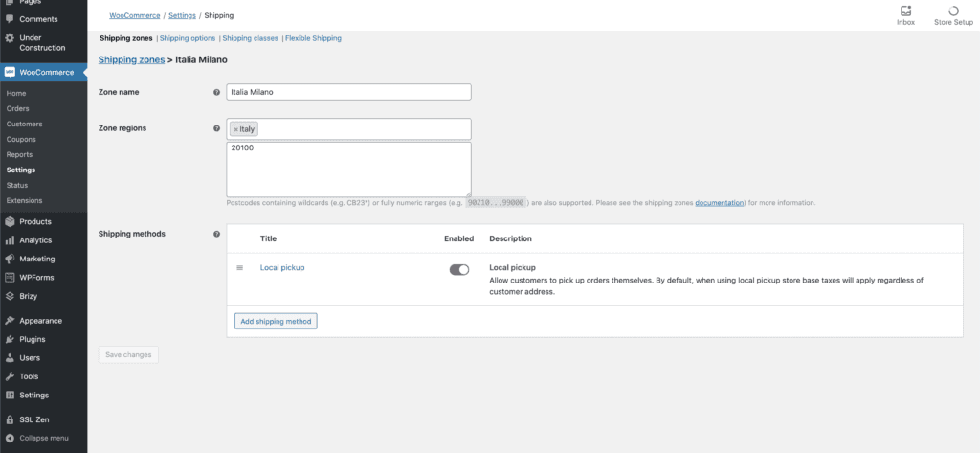This screenshot has width=980, height=453.
Task: Click the Plugins icon
Action: 10,340
